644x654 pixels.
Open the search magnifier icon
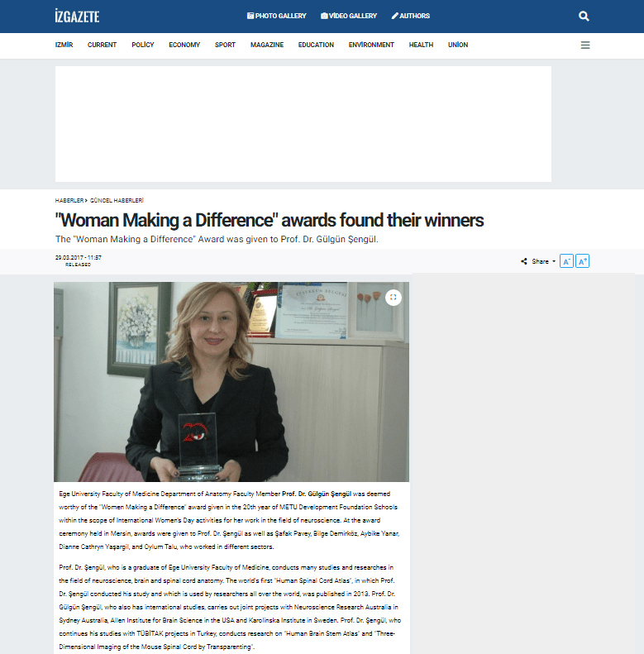click(584, 16)
